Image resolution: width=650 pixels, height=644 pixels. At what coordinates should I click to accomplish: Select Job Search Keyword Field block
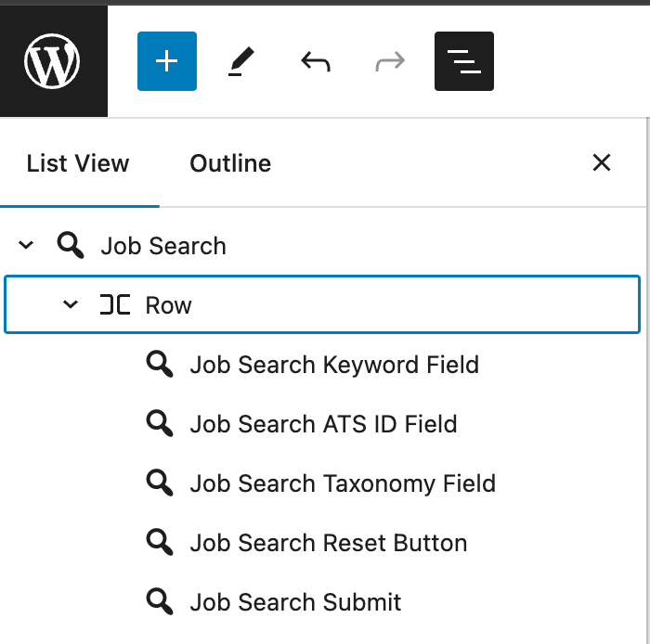[334, 365]
